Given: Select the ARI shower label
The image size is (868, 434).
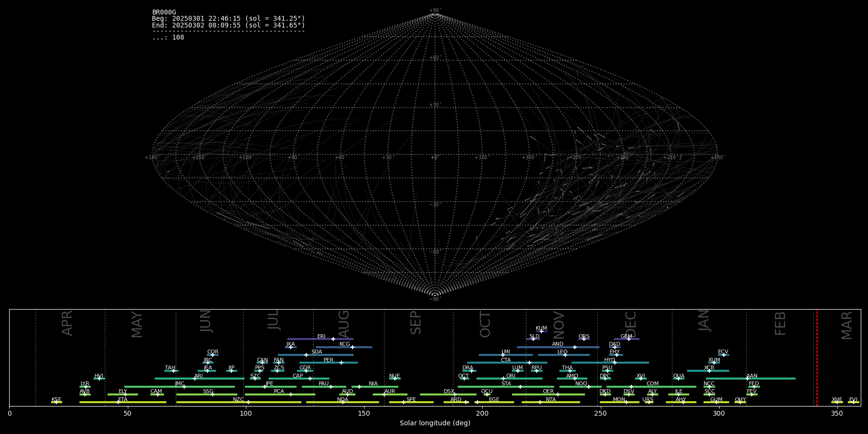Looking at the screenshot, I should tap(199, 376).
